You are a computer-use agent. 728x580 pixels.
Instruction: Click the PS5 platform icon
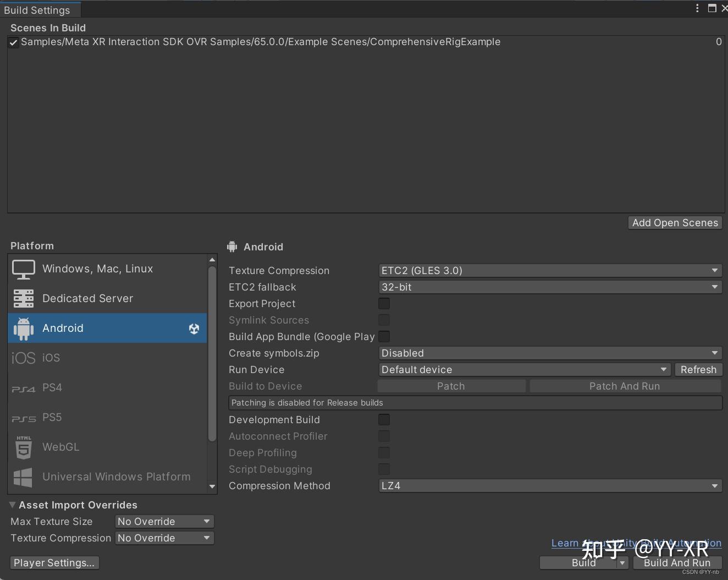pyautogui.click(x=23, y=417)
